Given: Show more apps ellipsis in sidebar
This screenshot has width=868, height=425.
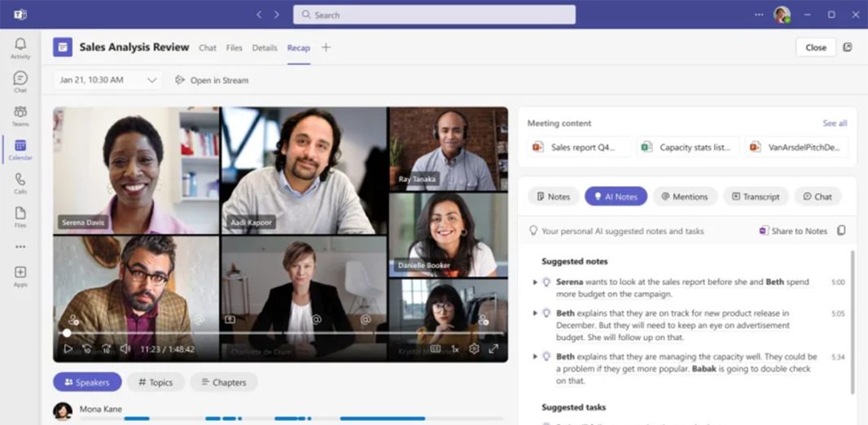Looking at the screenshot, I should click(20, 247).
